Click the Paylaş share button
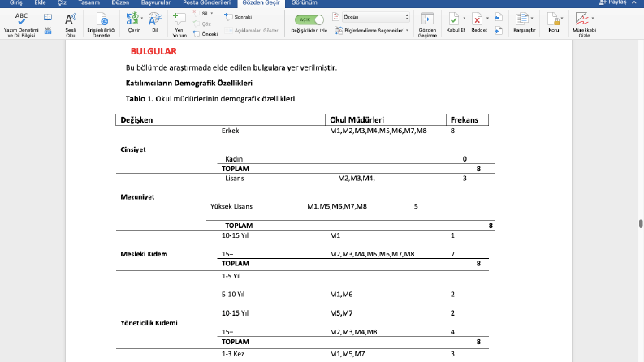The height and width of the screenshot is (362, 644). (x=613, y=2)
